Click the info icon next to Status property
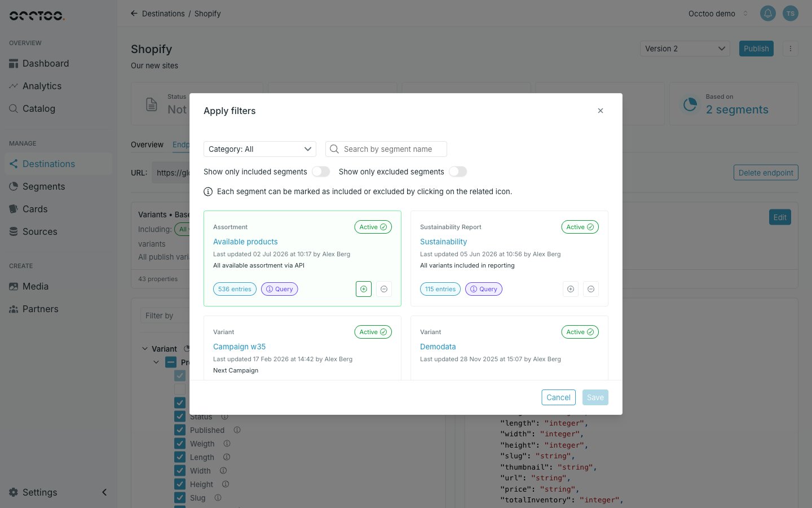The width and height of the screenshot is (812, 508). (225, 417)
